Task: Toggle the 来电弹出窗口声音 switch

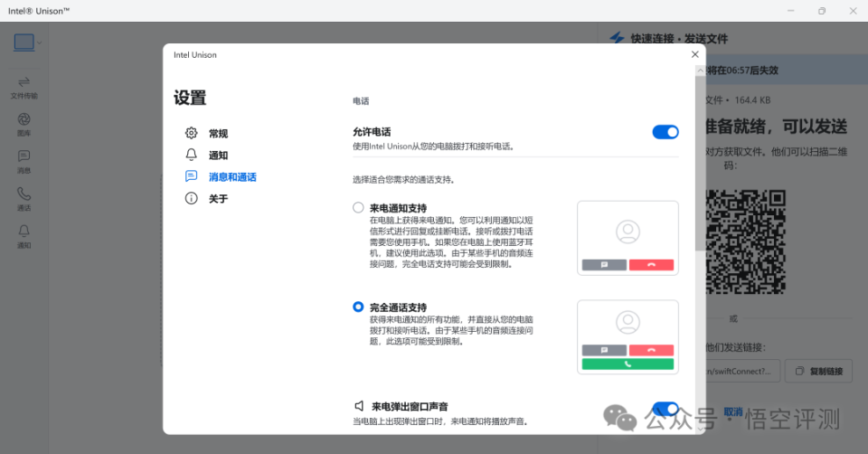Action: [x=665, y=409]
